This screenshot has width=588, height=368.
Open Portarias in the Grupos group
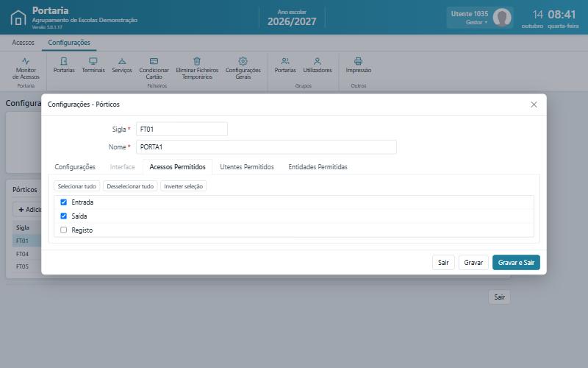click(x=285, y=66)
